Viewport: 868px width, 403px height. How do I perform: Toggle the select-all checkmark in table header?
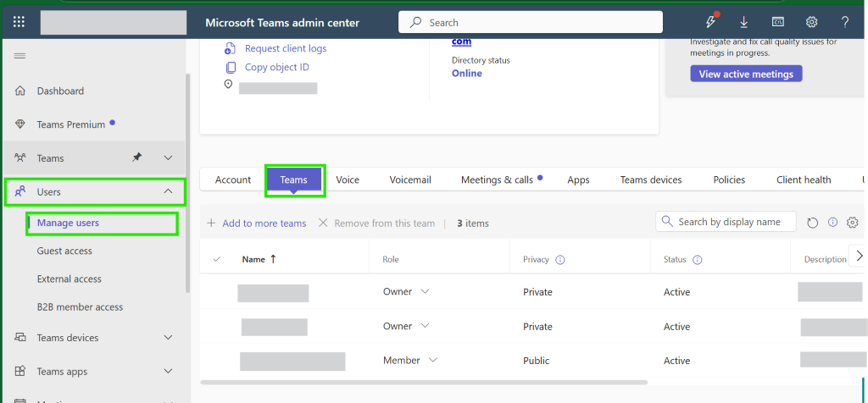217,259
